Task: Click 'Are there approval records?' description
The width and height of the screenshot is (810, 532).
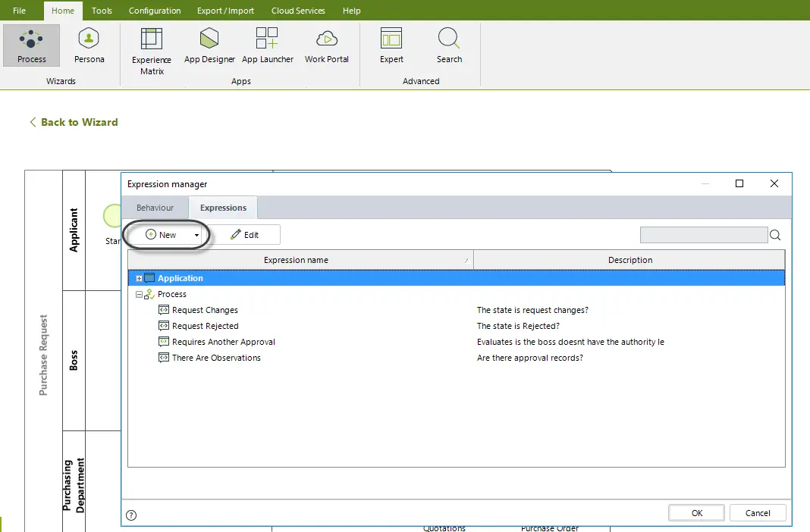Action: [530, 358]
